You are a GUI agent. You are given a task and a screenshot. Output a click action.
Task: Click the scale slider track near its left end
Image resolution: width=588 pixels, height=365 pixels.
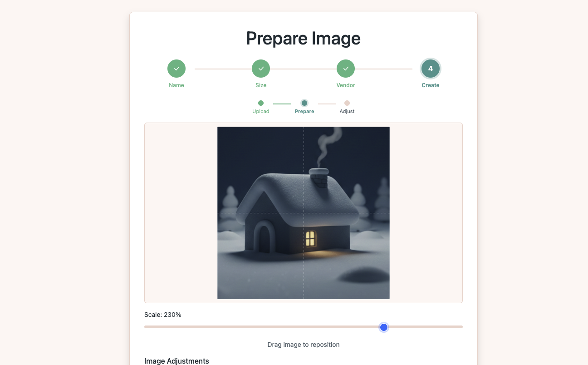pyautogui.click(x=163, y=327)
